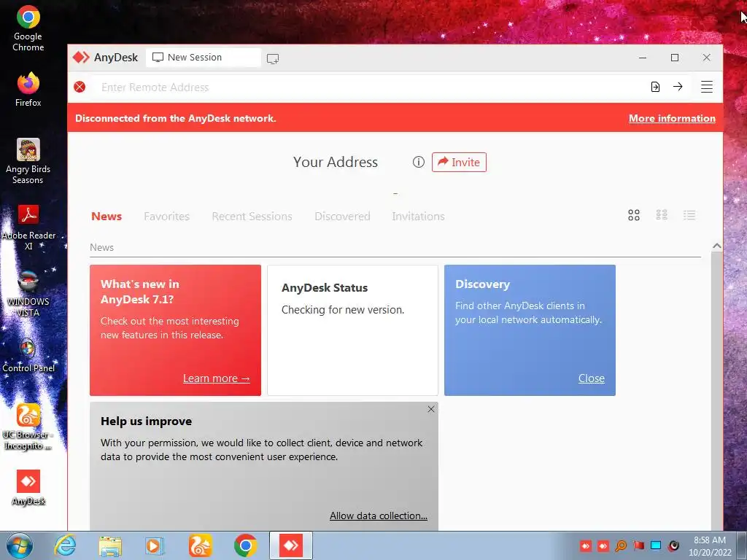Click the magnifier tray icon
The image size is (747, 560).
tap(621, 545)
